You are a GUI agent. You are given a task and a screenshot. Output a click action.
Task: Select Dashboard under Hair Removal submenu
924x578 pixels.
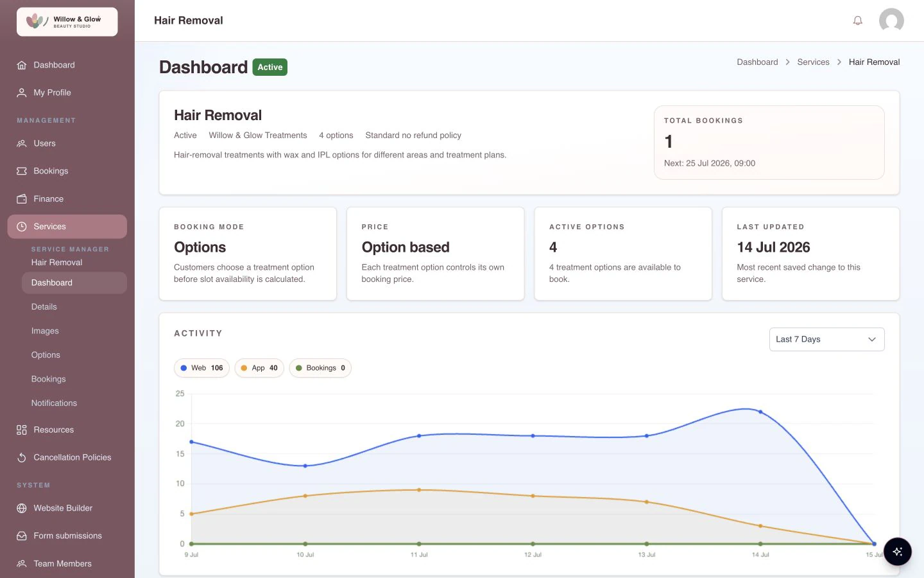[x=74, y=283]
